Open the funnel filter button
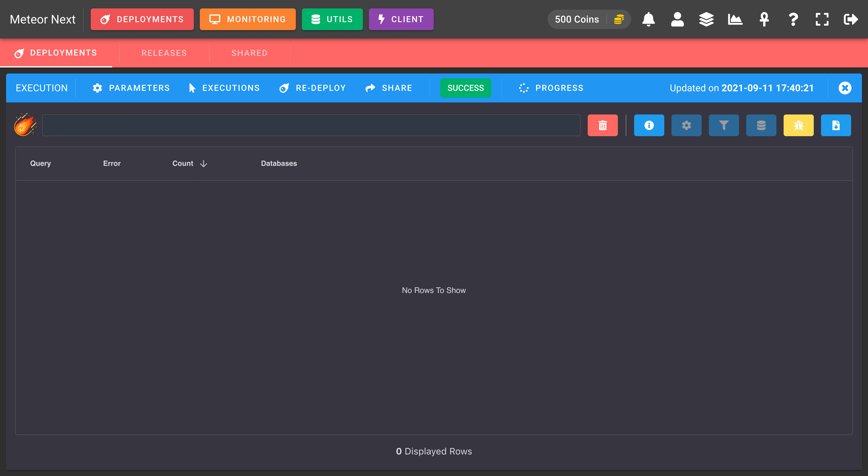 pos(724,125)
